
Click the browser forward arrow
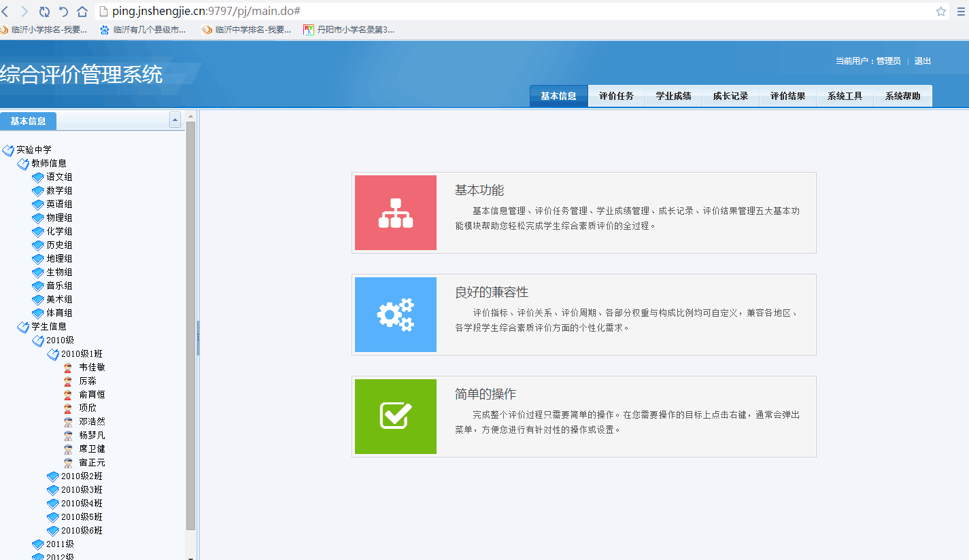[x=24, y=11]
